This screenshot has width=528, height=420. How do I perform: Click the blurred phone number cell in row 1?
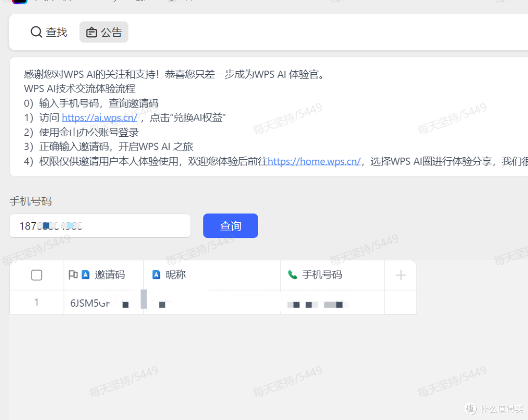[x=332, y=303]
